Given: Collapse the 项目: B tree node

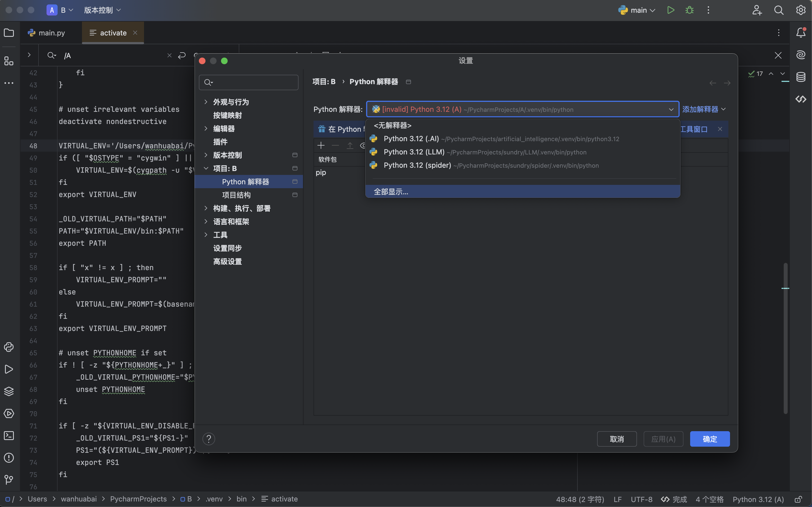Looking at the screenshot, I should (206, 168).
